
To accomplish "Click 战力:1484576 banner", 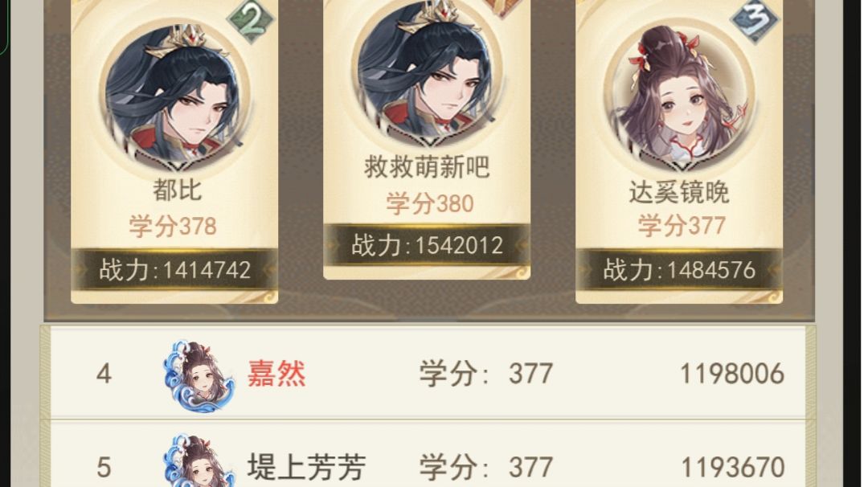I will (679, 269).
